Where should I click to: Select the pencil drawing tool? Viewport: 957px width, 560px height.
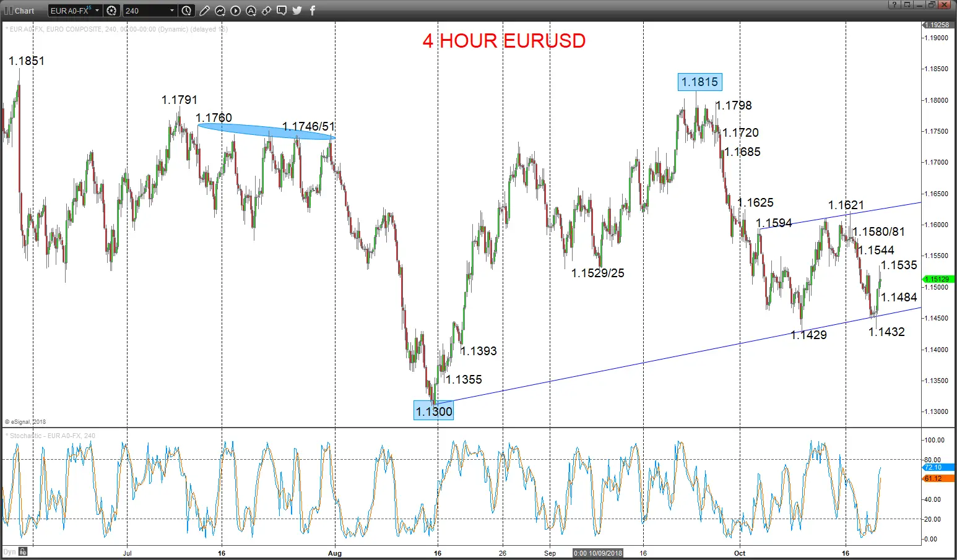pos(204,11)
